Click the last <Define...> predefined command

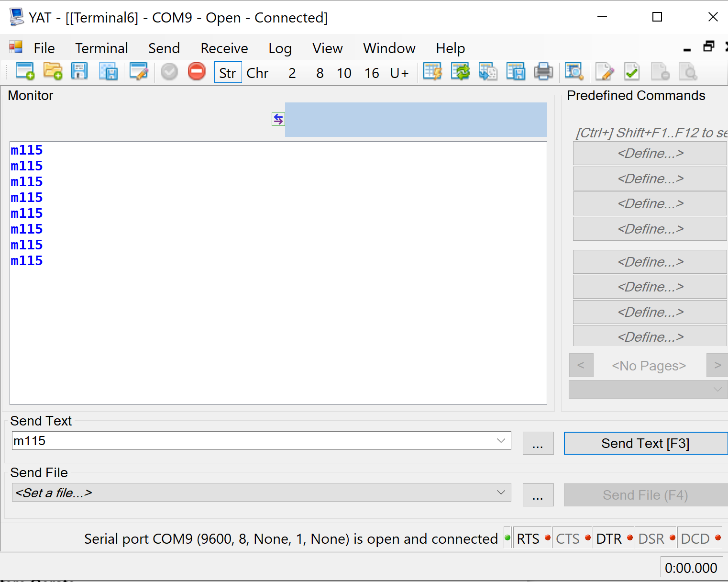pos(650,336)
